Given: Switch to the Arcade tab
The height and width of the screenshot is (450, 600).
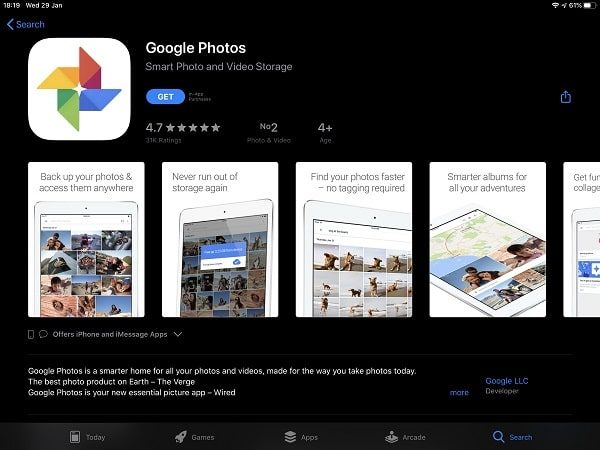Looking at the screenshot, I should [414, 437].
